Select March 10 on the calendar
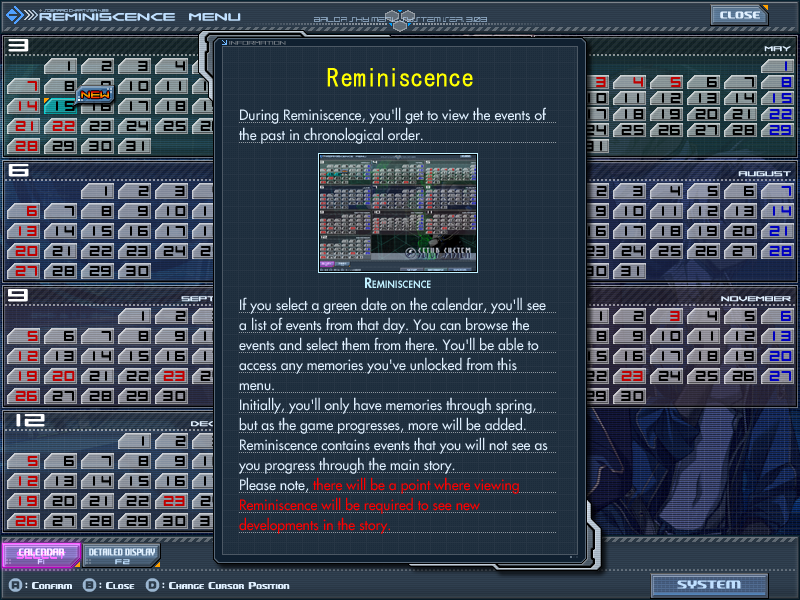The width and height of the screenshot is (800, 600). tap(135, 86)
